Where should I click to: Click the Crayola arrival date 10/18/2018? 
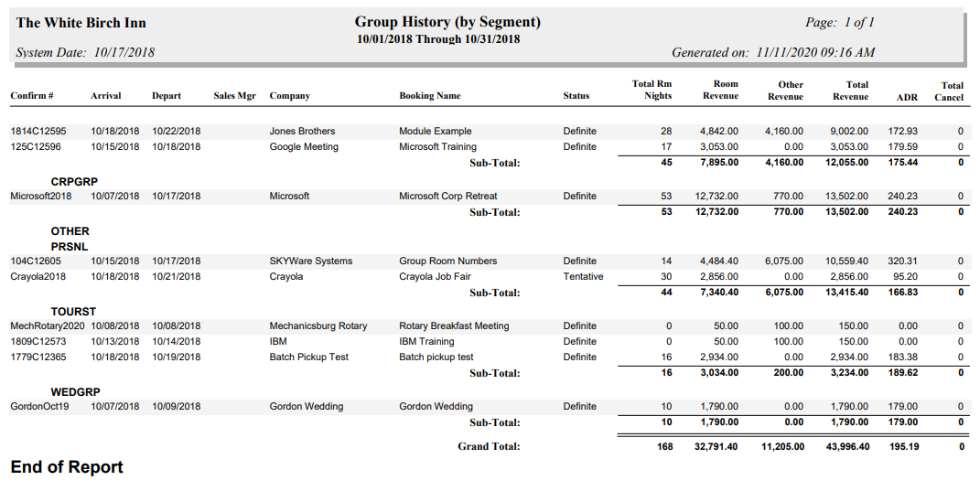tap(115, 277)
